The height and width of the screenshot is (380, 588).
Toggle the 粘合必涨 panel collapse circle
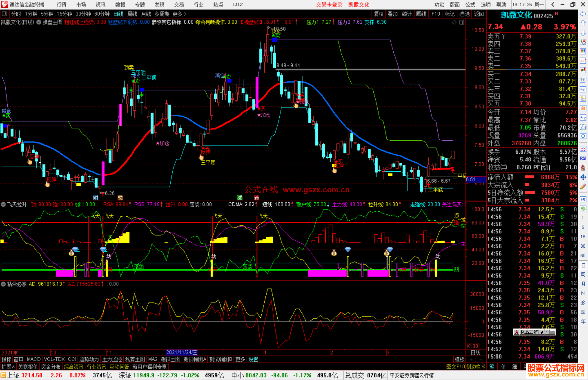point(4,284)
